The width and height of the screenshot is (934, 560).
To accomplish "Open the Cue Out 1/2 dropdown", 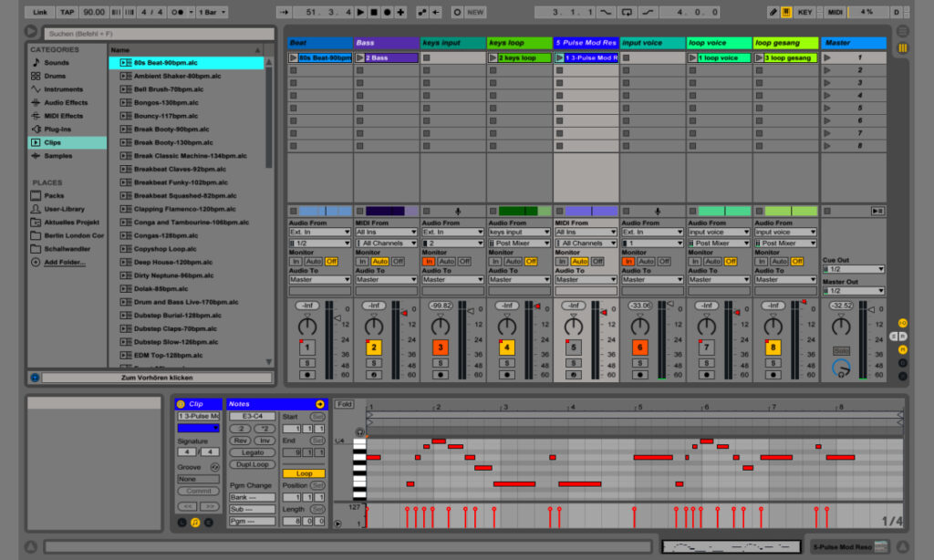I will point(853,269).
